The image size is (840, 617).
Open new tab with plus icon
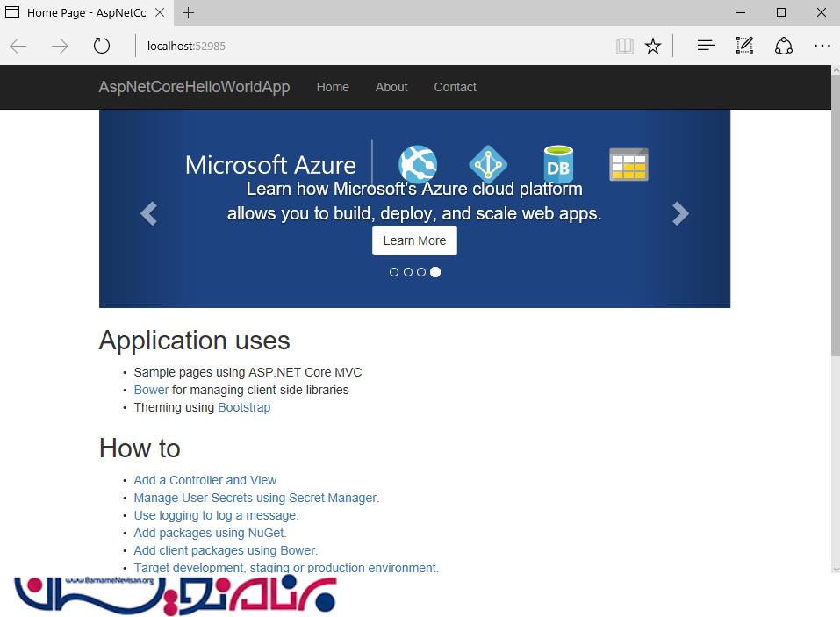(189, 12)
